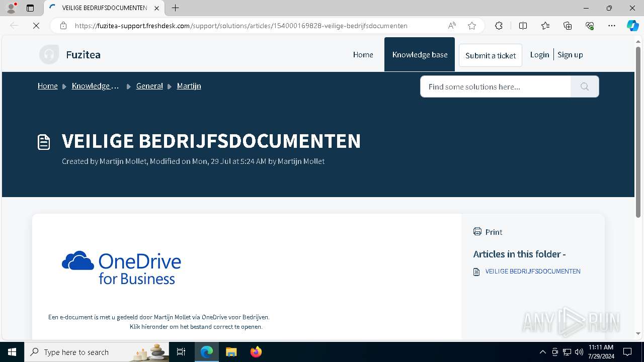The image size is (644, 362).
Task: Open the taskbar clock showing 11:11 AM
Action: point(601,352)
